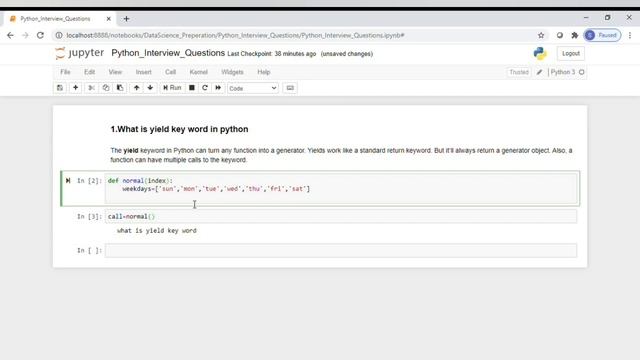Image resolution: width=640 pixels, height=360 pixels.
Task: Click output text 'what is yield key word'
Action: coord(157,231)
